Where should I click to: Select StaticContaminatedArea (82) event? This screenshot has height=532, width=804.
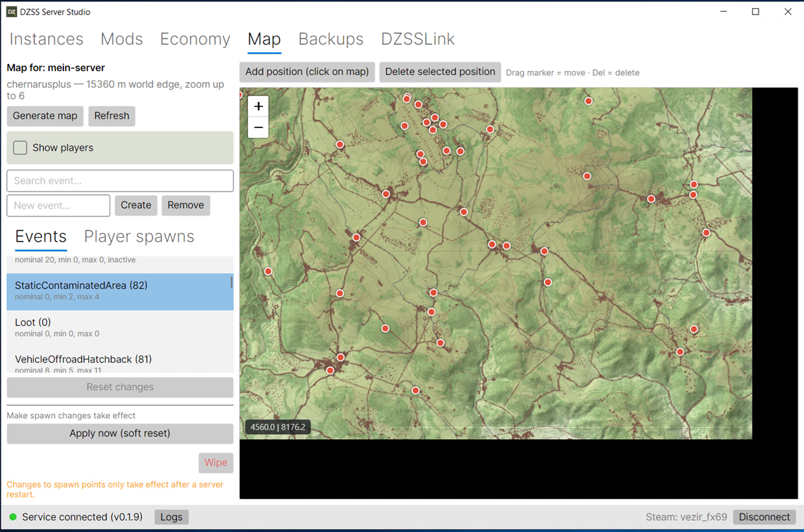(120, 291)
